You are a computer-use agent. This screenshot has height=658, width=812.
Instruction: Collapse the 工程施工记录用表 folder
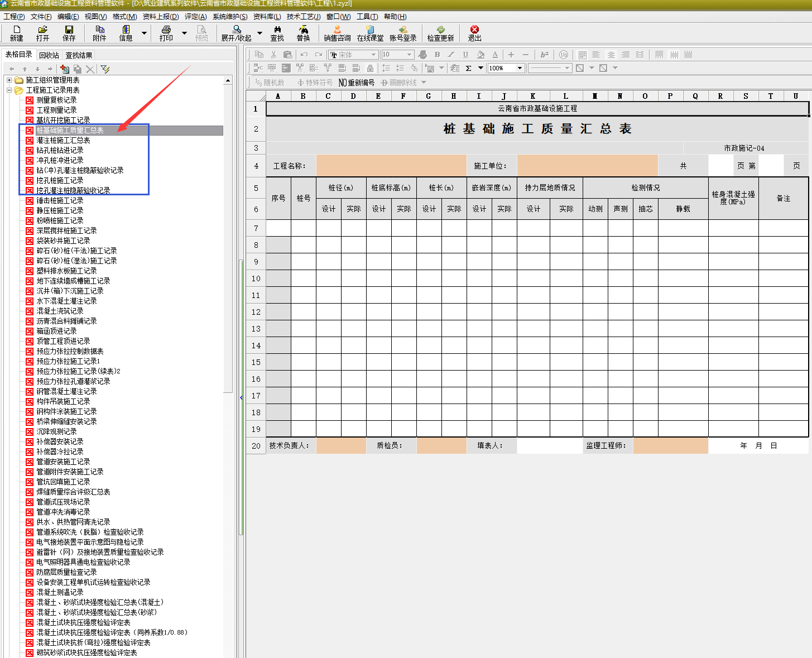[9, 90]
